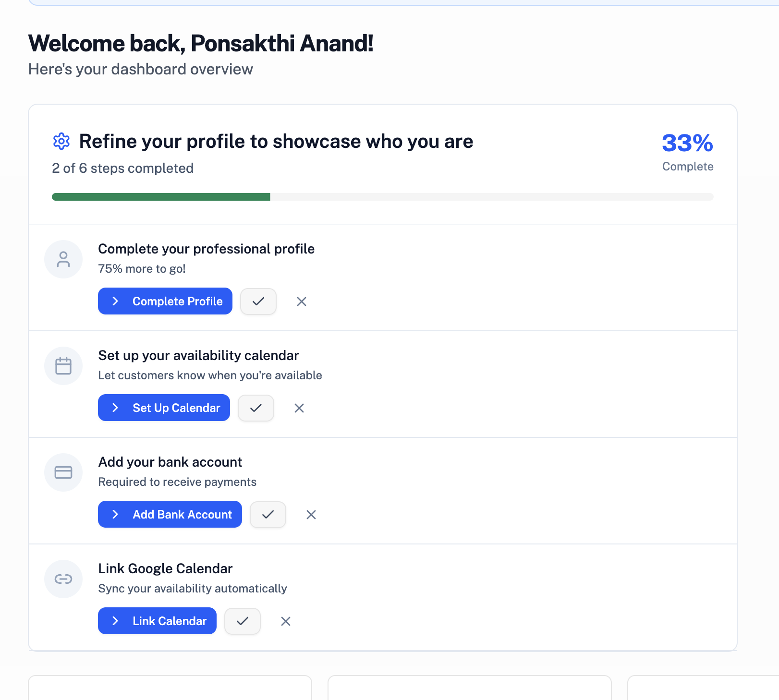Click the person icon for professional profile

pyautogui.click(x=63, y=259)
